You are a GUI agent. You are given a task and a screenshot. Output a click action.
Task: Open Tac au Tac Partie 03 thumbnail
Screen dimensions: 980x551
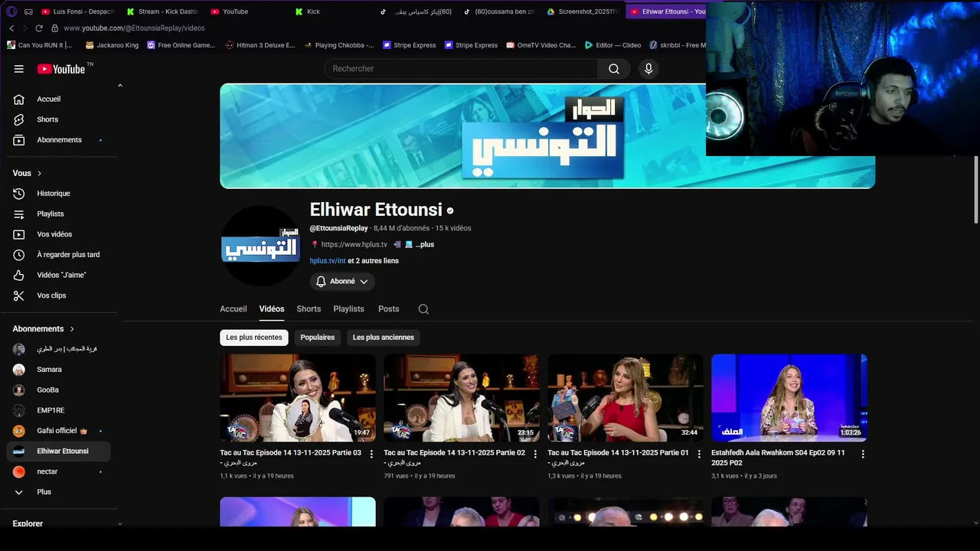point(298,398)
